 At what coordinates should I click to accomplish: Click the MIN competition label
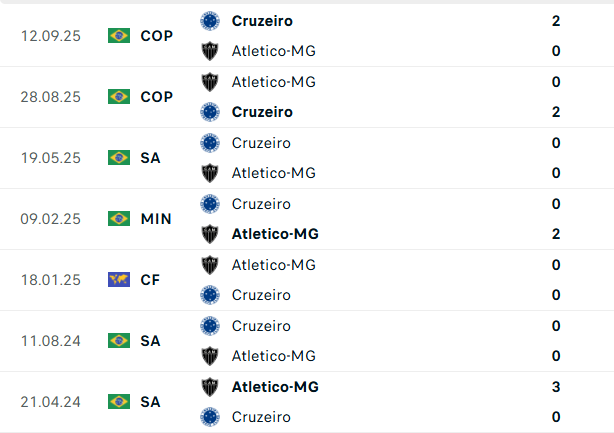click(x=156, y=219)
